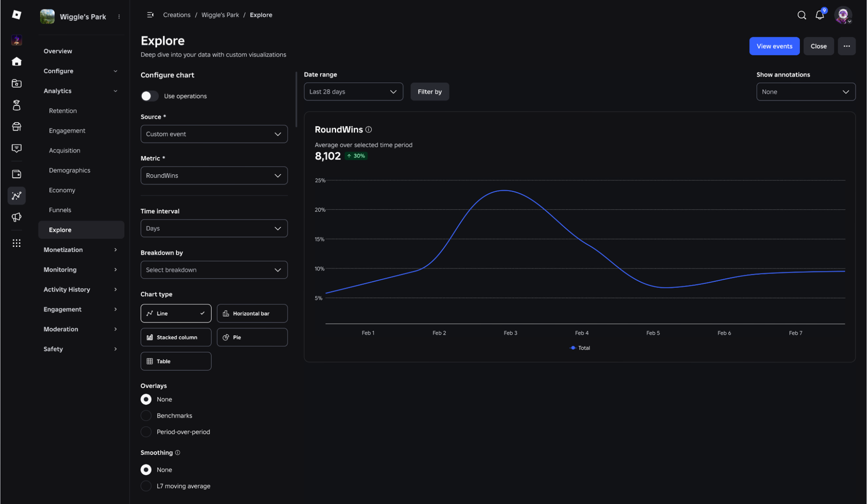Click the megaphone advertise icon
The image size is (867, 504).
coord(16,217)
